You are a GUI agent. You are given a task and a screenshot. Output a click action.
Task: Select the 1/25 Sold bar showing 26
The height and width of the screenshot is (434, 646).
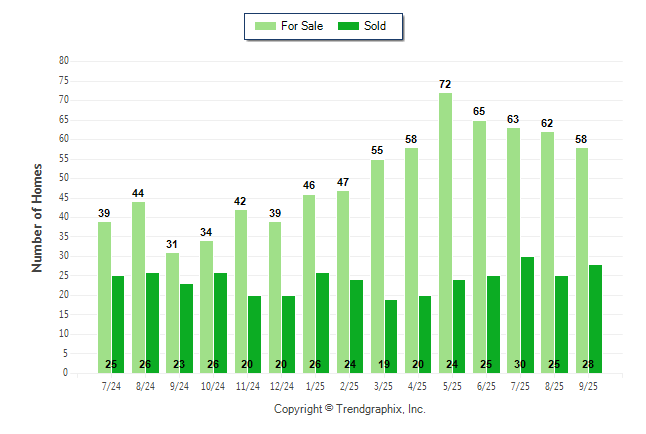(x=322, y=322)
